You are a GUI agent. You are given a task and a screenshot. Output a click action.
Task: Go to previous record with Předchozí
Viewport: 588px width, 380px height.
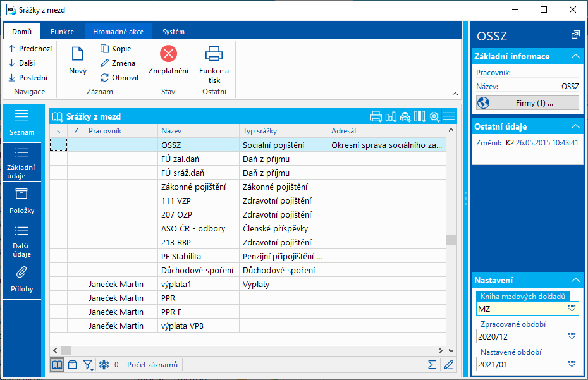tap(30, 49)
